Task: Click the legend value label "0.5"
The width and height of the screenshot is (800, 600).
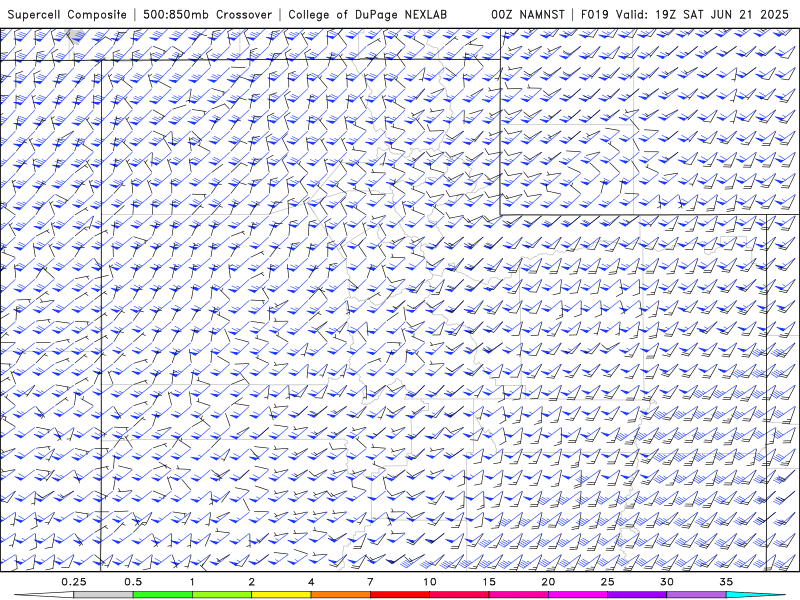Action: (133, 582)
